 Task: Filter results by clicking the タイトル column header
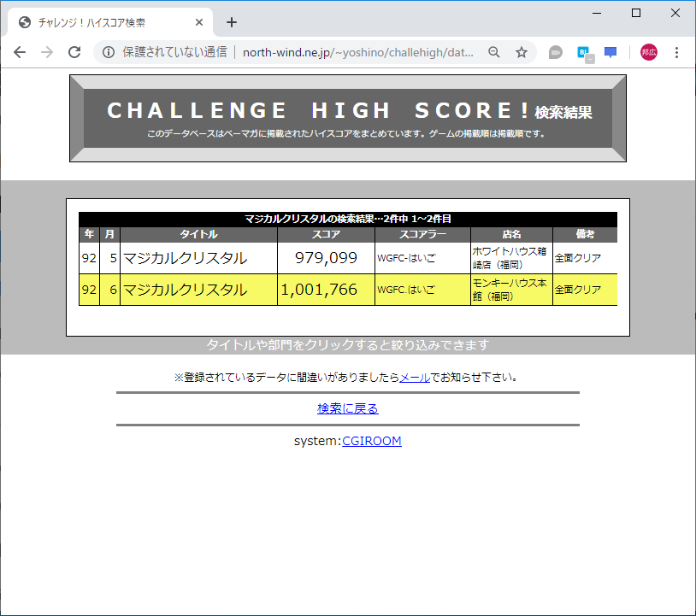point(198,234)
